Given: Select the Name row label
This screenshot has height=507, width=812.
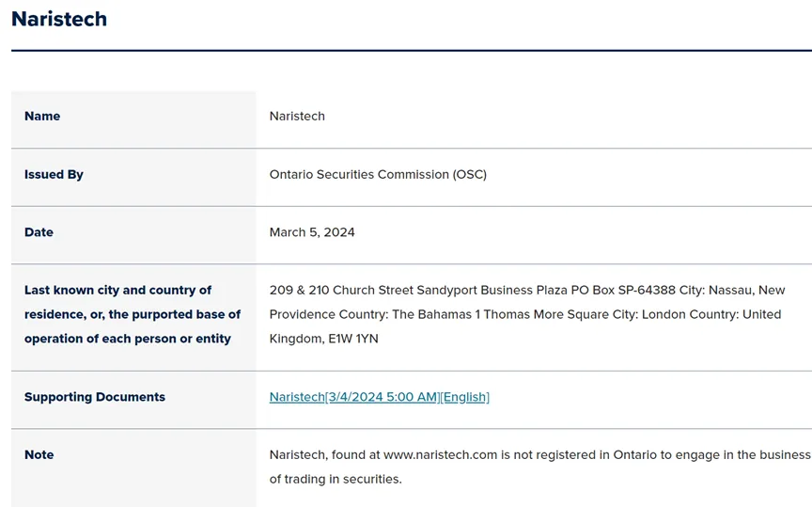Looking at the screenshot, I should [42, 116].
